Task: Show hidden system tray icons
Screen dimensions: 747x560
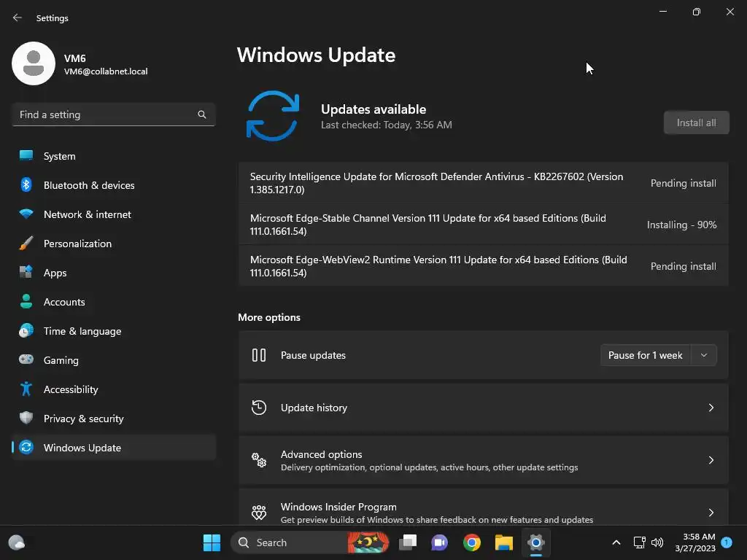Action: (x=616, y=542)
